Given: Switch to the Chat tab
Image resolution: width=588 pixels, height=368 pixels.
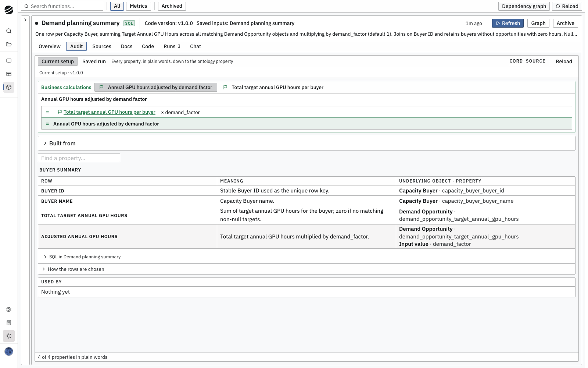Looking at the screenshot, I should coord(196,46).
